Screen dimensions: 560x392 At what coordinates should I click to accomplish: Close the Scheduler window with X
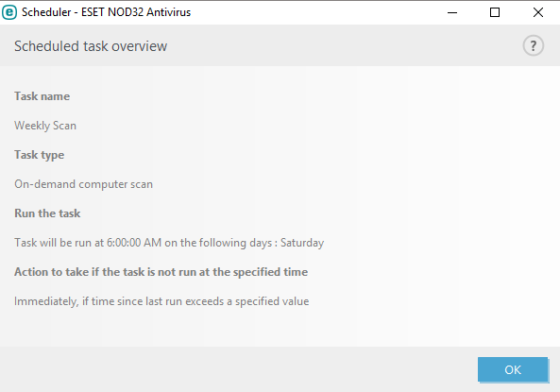click(538, 12)
